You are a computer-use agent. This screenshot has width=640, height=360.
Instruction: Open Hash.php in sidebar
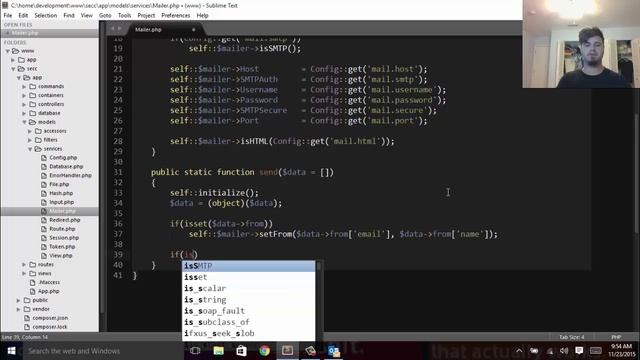point(61,193)
